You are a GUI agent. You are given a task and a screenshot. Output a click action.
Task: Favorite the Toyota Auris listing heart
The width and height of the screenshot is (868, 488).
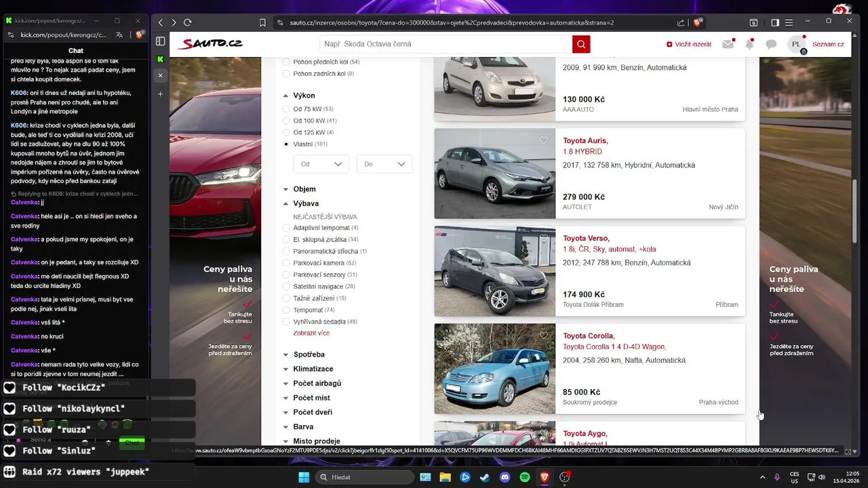pos(543,140)
